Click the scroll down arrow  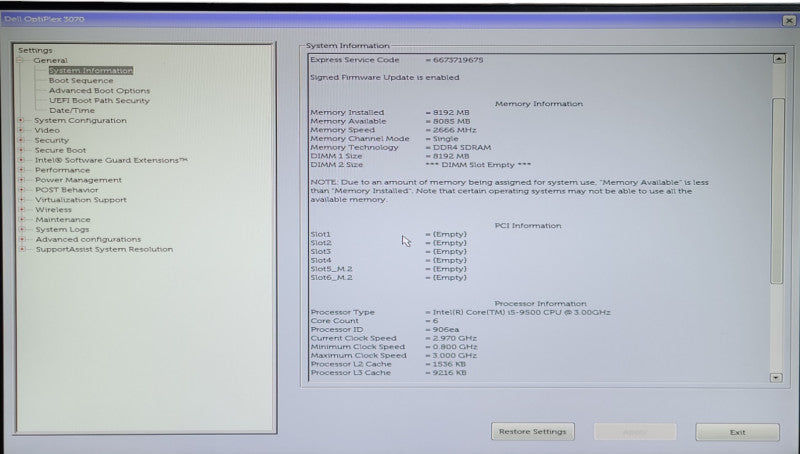[776, 377]
